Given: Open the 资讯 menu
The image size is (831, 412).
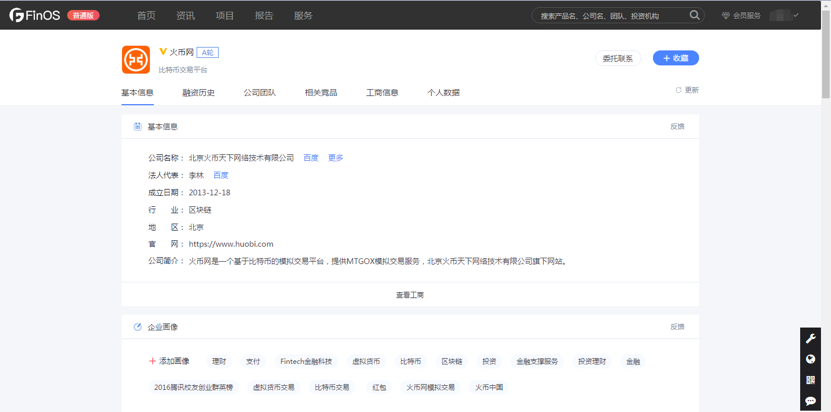Looking at the screenshot, I should pos(185,15).
